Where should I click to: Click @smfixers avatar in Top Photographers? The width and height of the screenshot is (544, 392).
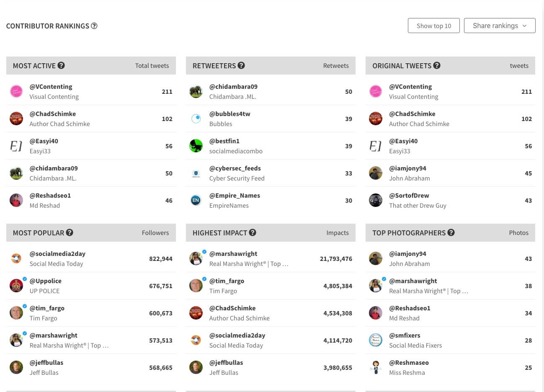tap(376, 340)
